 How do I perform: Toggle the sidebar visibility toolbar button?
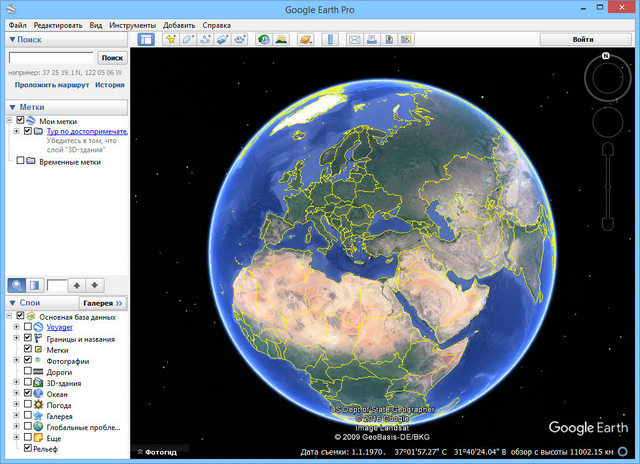[x=146, y=40]
